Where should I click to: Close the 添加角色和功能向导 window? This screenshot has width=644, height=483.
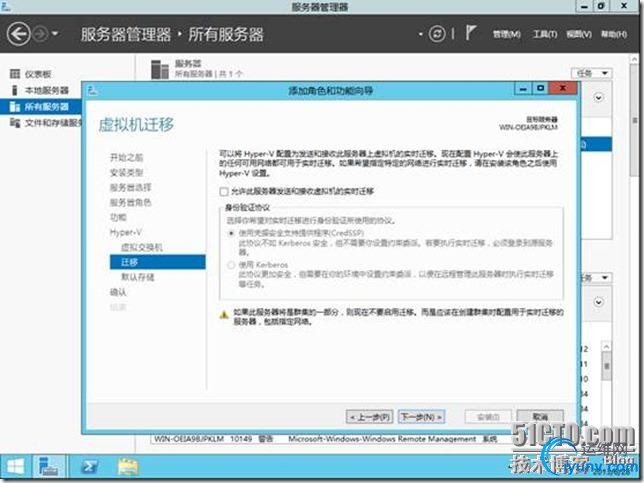click(563, 88)
